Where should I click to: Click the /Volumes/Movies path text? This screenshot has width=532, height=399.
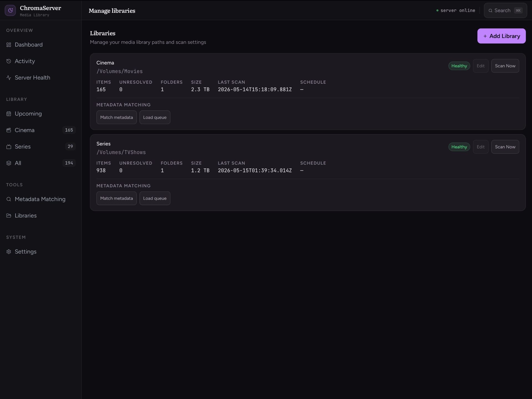point(119,71)
